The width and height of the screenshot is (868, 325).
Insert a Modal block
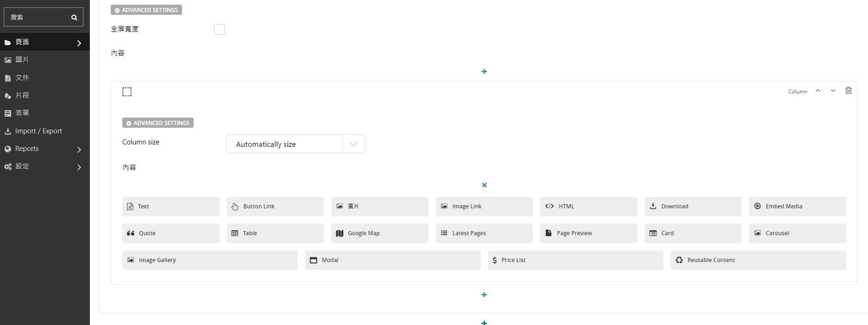[393, 260]
